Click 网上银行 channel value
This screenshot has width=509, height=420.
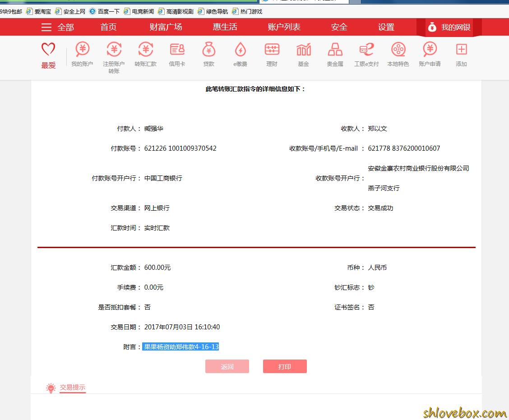(157, 208)
